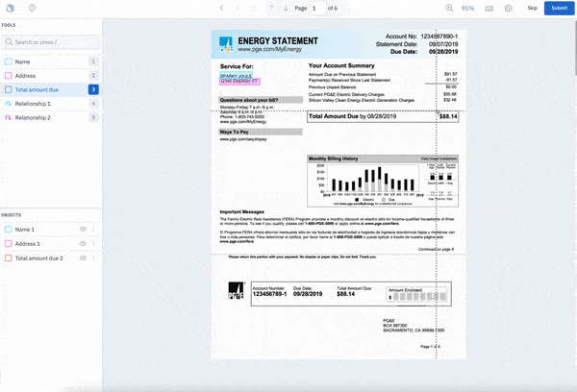Toggle visibility of Name 1 object

point(83,230)
